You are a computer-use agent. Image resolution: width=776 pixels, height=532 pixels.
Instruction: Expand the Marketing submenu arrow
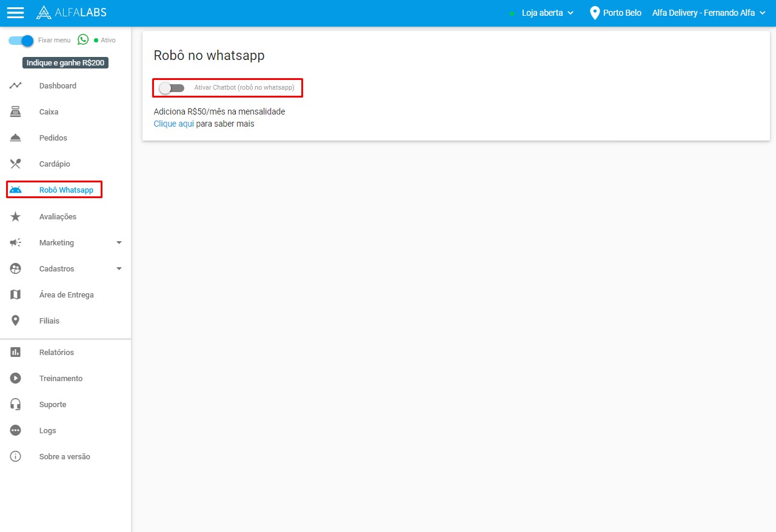pos(119,243)
